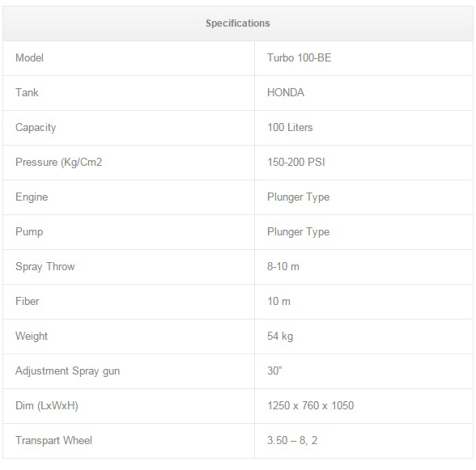476x470 pixels.
Task: Click the 1250 x 760 x 1050 value
Action: click(x=311, y=405)
